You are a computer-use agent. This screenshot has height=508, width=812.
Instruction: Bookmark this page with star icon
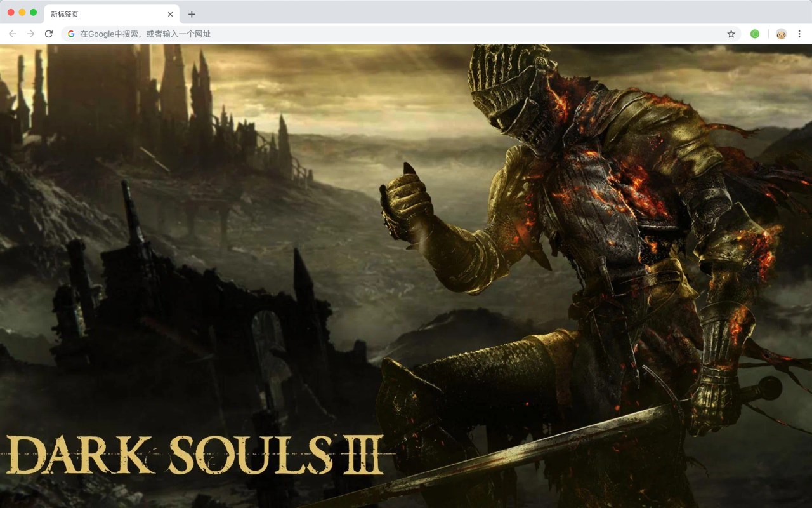[x=731, y=34]
